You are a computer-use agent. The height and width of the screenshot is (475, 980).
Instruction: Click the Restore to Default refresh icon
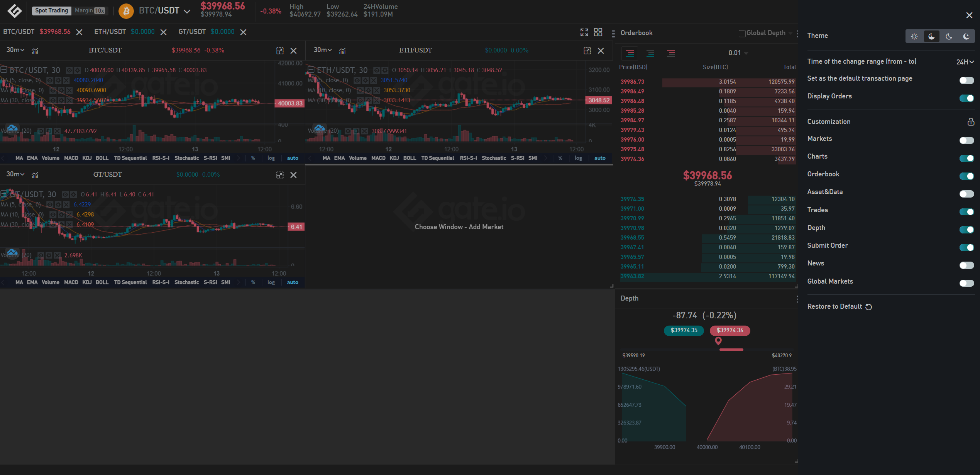(868, 307)
